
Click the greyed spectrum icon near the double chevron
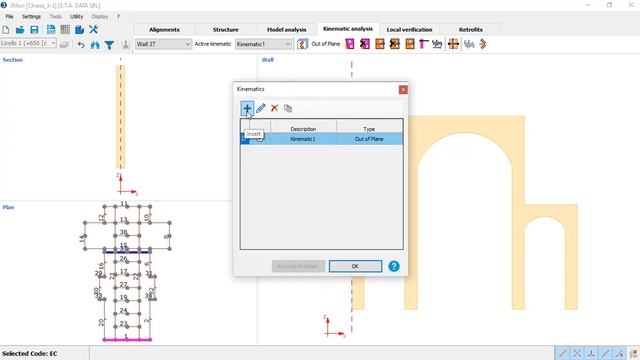coord(469,44)
